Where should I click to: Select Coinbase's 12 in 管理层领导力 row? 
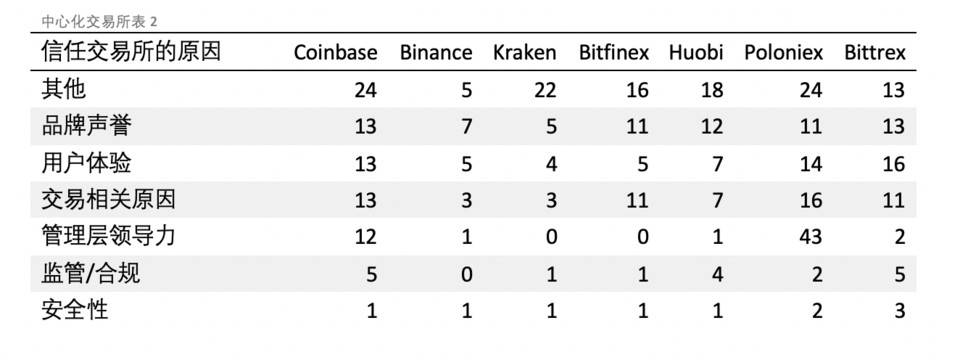click(366, 236)
